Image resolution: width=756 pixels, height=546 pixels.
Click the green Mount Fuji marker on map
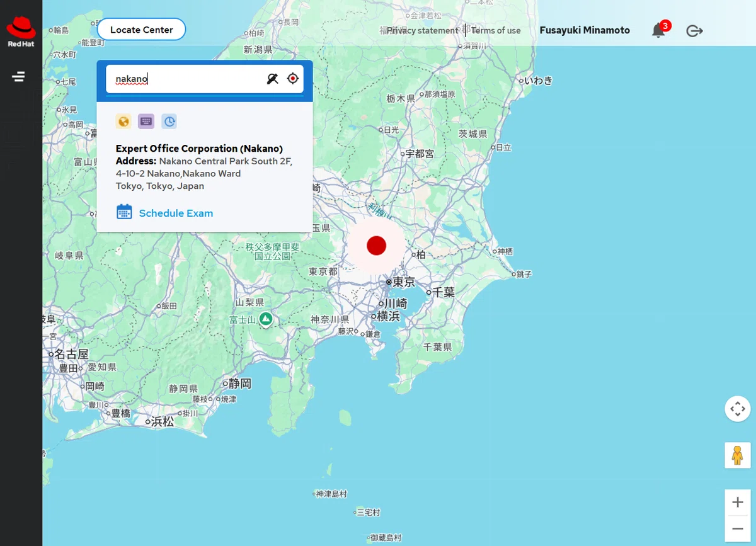tap(266, 319)
